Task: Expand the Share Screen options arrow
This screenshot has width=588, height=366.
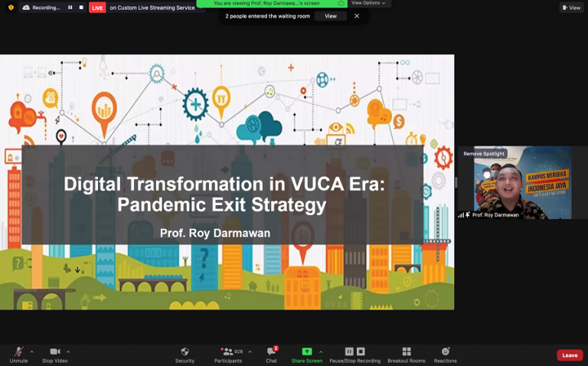Action: [321, 351]
